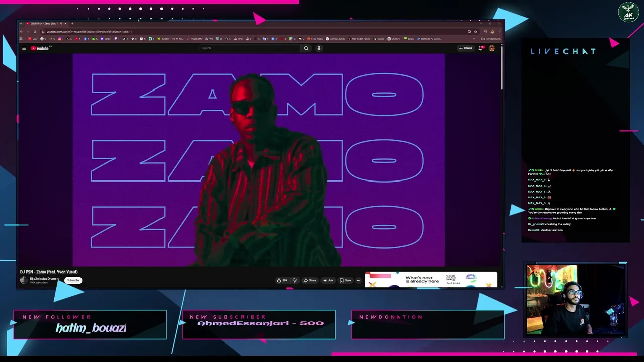Viewport: 644px width, 362px height.
Task: Open more actions three-dot menu under video
Action: (x=359, y=280)
